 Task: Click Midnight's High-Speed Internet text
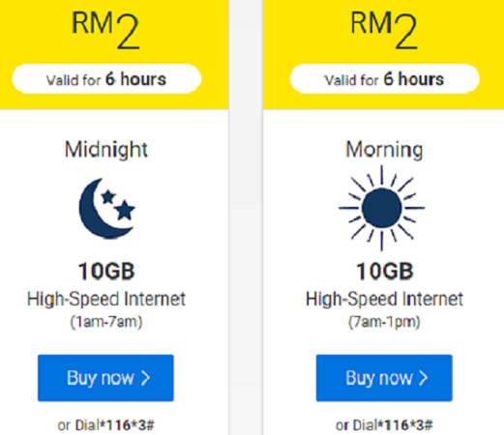106,299
